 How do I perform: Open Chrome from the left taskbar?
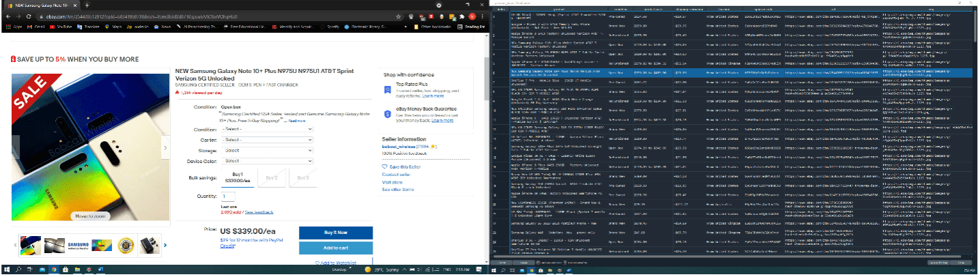click(x=54, y=269)
